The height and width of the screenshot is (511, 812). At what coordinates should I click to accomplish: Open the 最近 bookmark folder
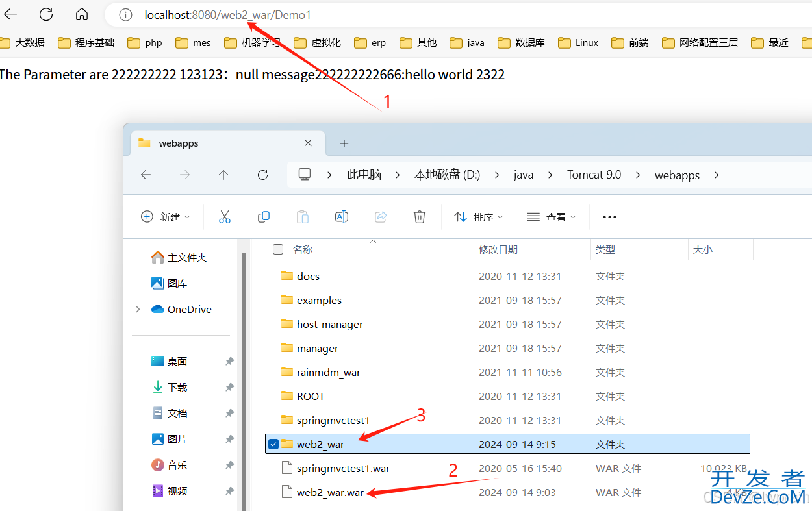(x=770, y=43)
